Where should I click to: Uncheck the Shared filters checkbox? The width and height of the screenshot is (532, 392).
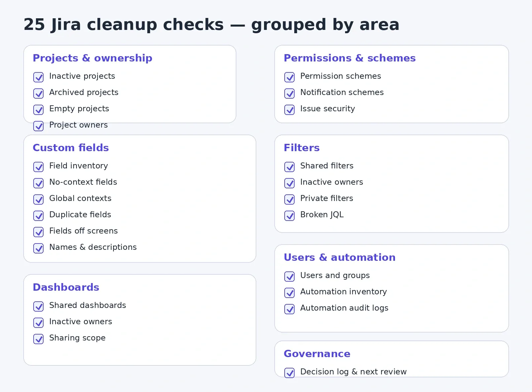click(290, 167)
